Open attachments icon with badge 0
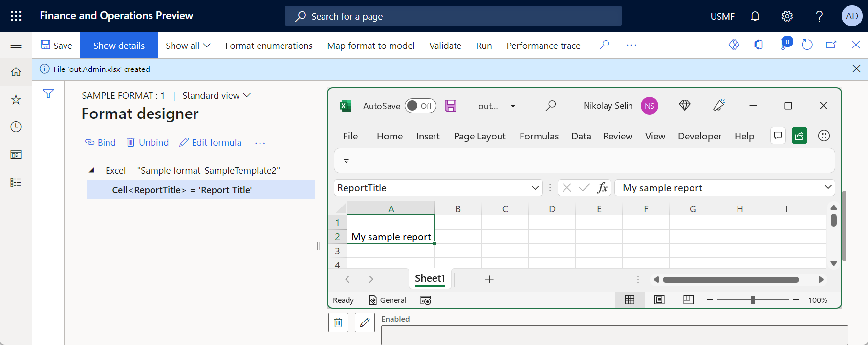868x345 pixels. tap(785, 44)
